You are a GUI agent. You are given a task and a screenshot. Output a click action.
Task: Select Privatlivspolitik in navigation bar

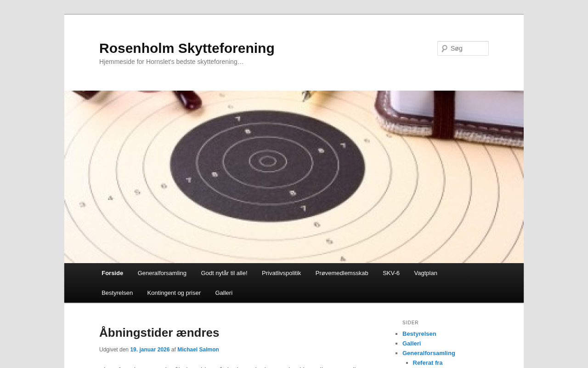pos(281,273)
